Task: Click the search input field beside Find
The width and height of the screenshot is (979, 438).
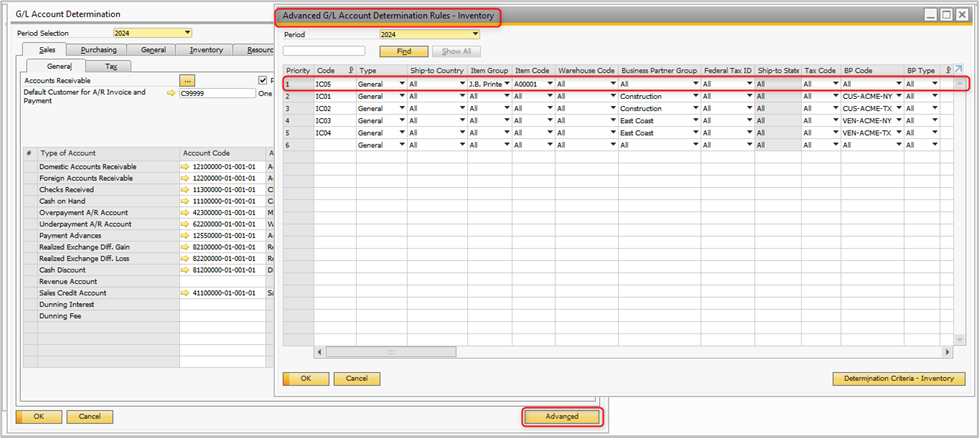Action: tap(323, 50)
